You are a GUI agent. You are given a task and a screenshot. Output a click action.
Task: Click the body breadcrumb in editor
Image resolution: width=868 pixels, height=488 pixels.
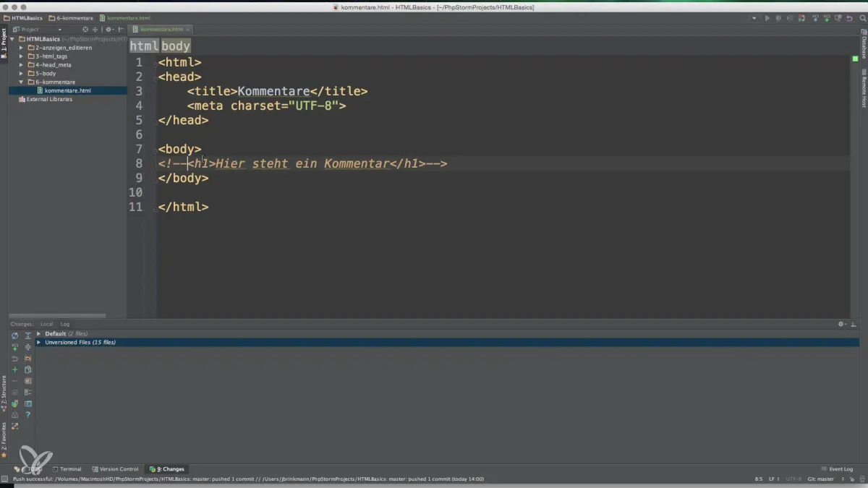tap(176, 46)
